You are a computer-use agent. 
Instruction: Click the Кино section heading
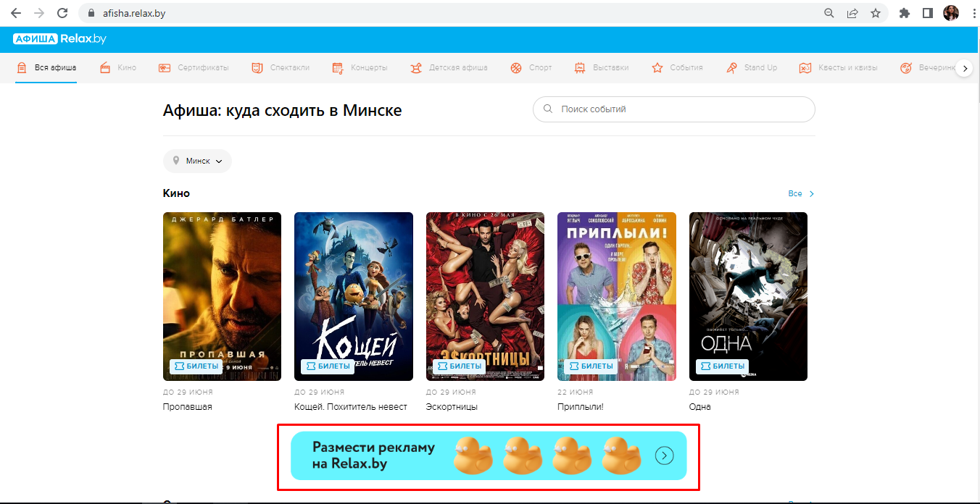click(x=177, y=193)
